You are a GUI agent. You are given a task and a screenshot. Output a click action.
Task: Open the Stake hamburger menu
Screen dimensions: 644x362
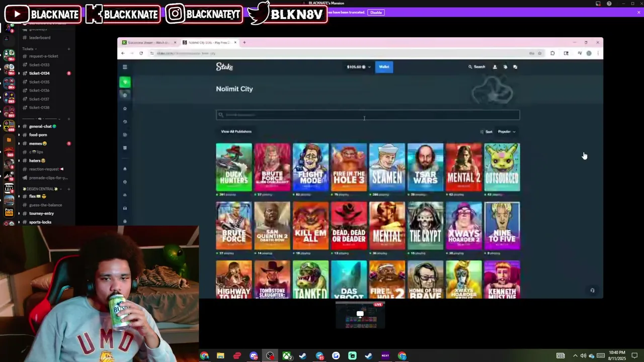(x=125, y=67)
